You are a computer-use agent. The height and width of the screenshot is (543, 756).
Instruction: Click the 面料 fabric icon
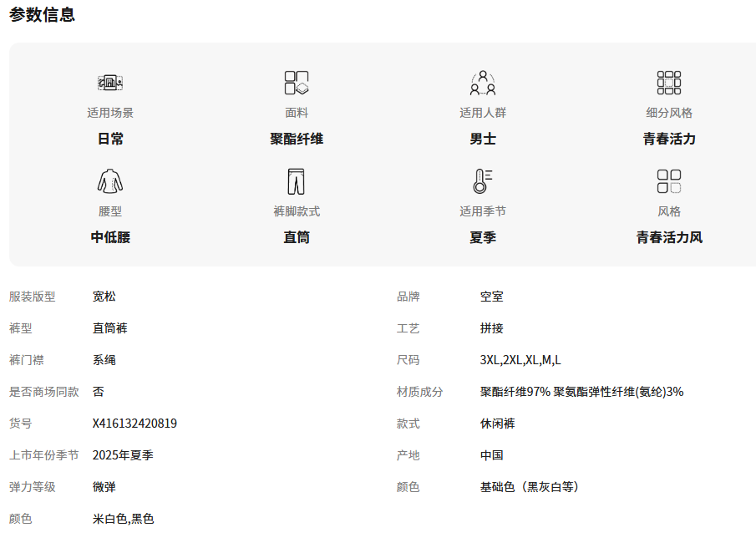[297, 83]
